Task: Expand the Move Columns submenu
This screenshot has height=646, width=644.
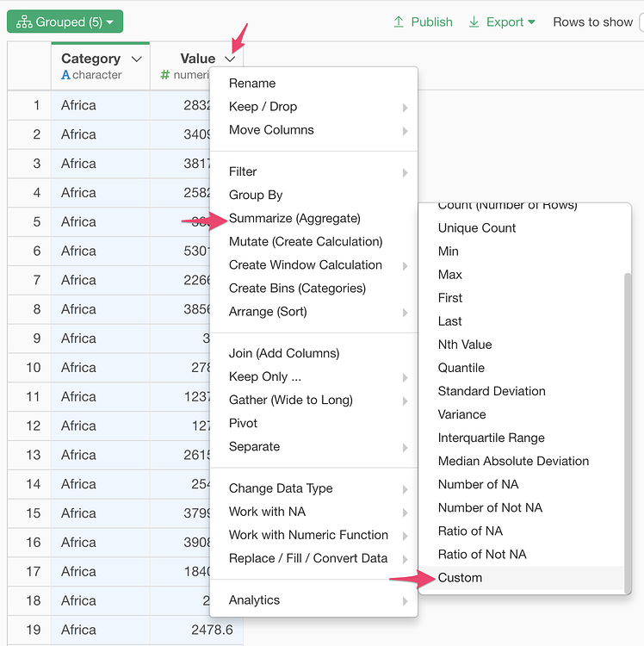Action: point(313,130)
